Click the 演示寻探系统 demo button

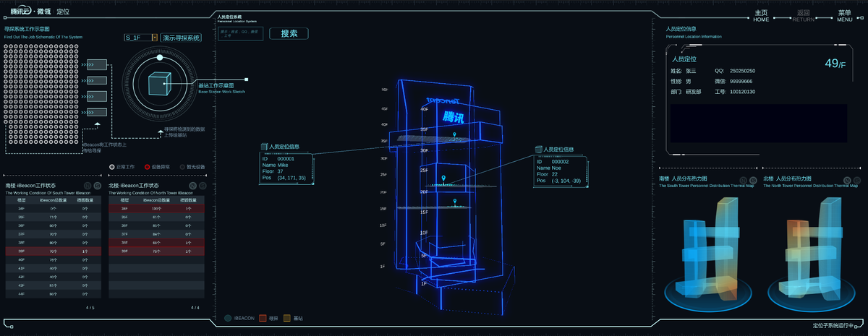[x=182, y=37]
